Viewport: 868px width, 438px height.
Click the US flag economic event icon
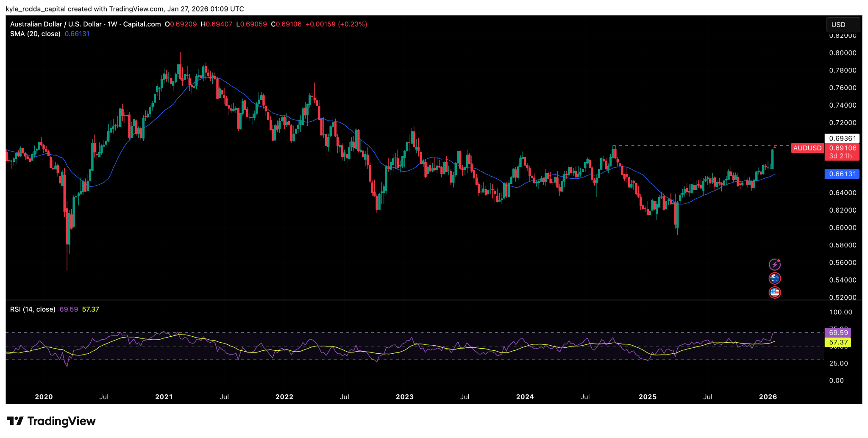774,292
